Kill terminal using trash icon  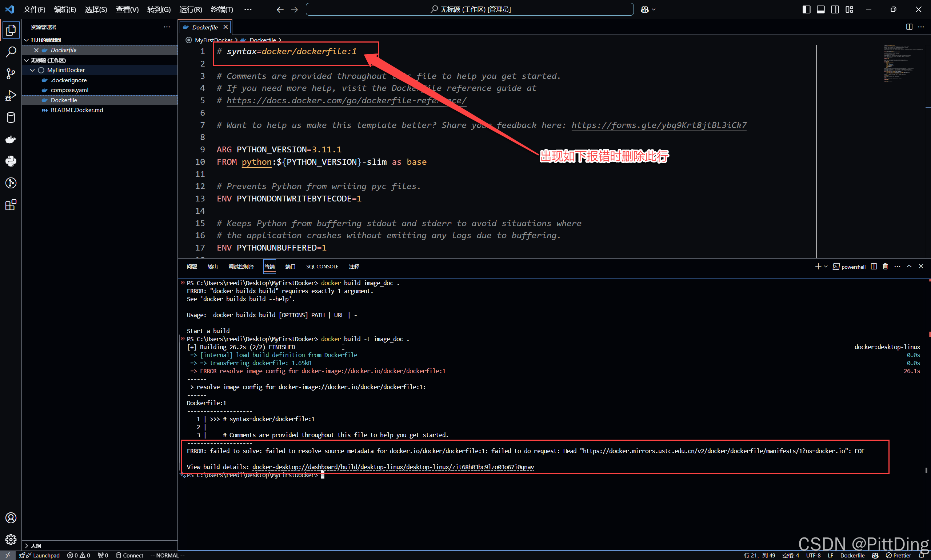click(885, 267)
